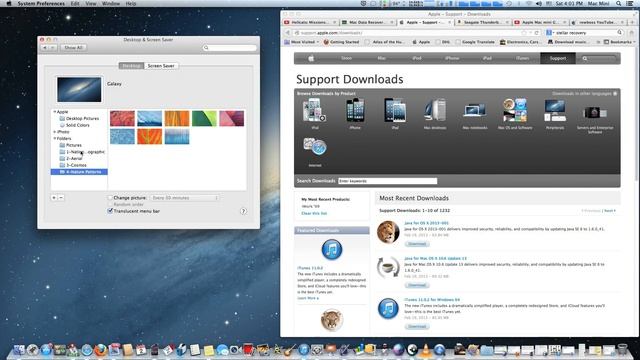Image resolution: width=640 pixels, height=360 pixels.
Task: Collapse the Folders group disclosure triangle
Action: (55, 138)
